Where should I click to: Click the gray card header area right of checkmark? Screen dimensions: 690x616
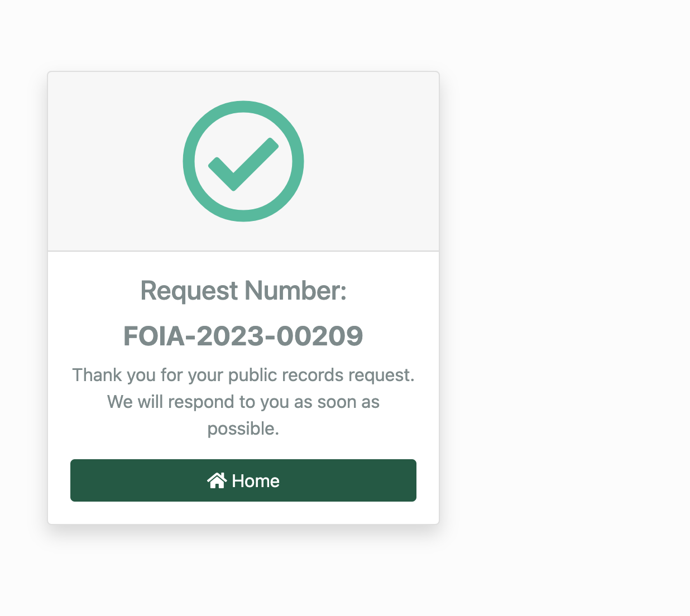(371, 161)
